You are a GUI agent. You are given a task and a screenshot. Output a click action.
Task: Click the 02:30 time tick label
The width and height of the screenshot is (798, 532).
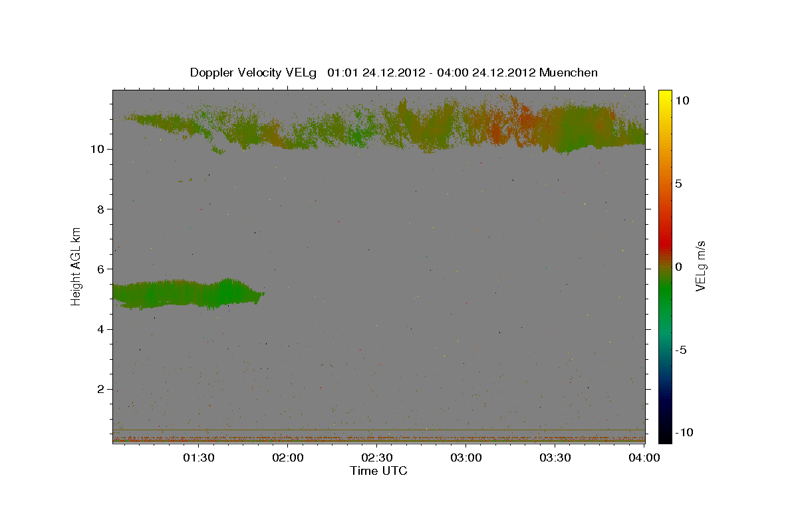click(x=377, y=458)
